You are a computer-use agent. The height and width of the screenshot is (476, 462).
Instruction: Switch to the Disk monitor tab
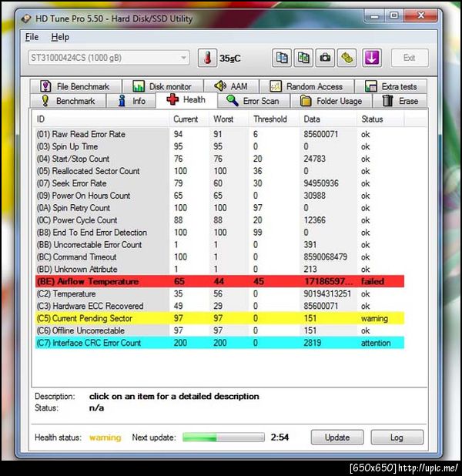[x=162, y=86]
